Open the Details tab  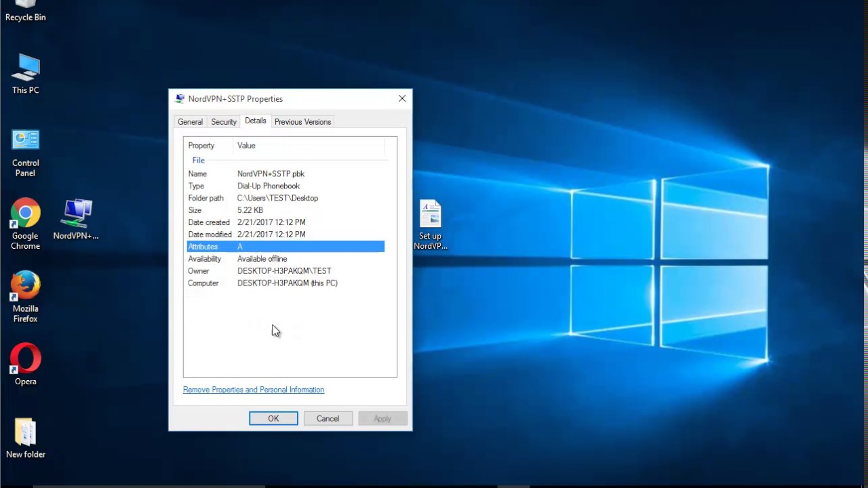[256, 121]
